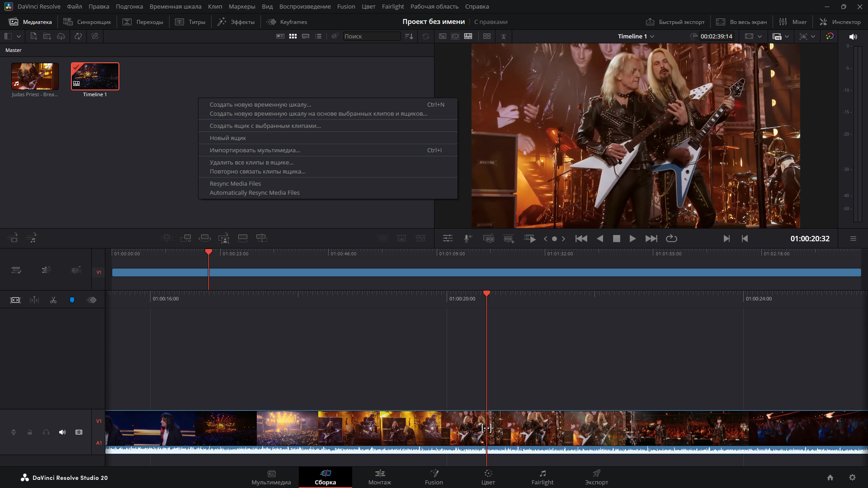Toggle loop playback
The height and width of the screenshot is (488, 868).
[x=671, y=239]
